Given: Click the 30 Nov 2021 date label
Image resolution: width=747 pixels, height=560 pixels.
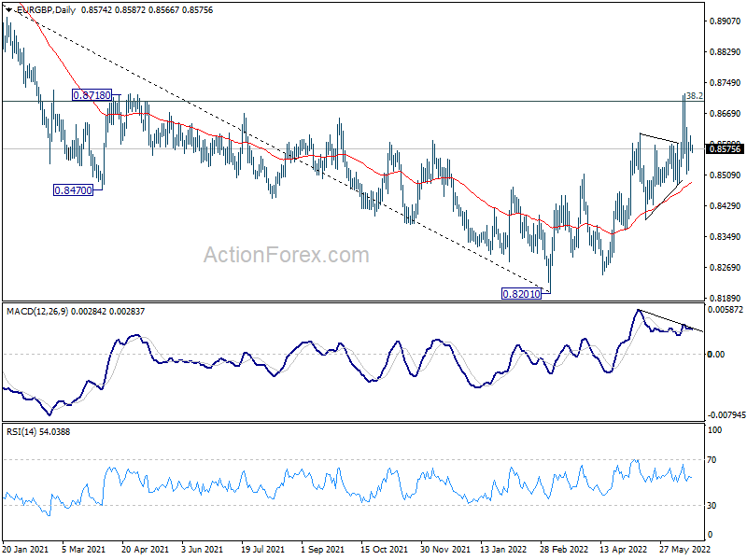Looking at the screenshot, I should (445, 550).
